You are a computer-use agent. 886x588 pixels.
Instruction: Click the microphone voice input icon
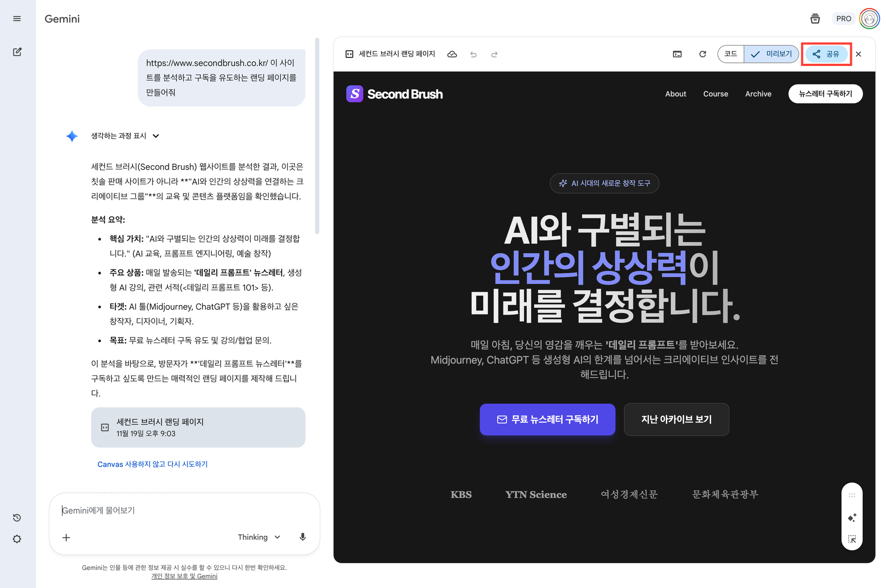[303, 537]
